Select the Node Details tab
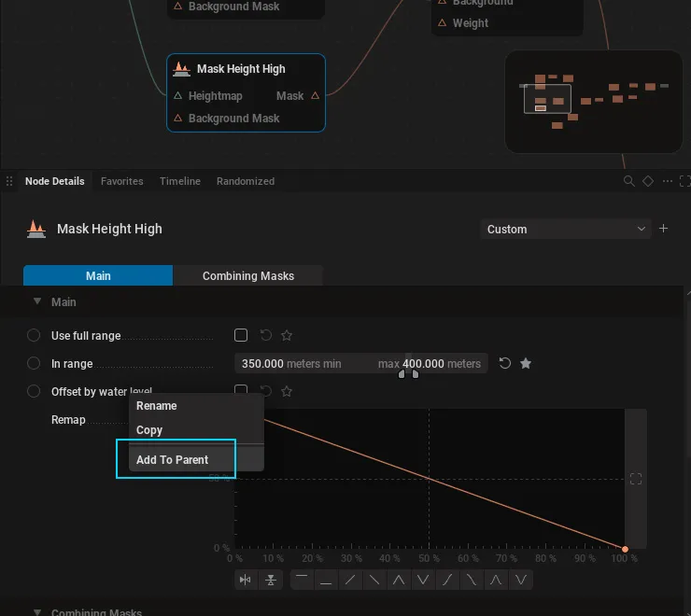This screenshot has height=616, width=691. pos(55,181)
